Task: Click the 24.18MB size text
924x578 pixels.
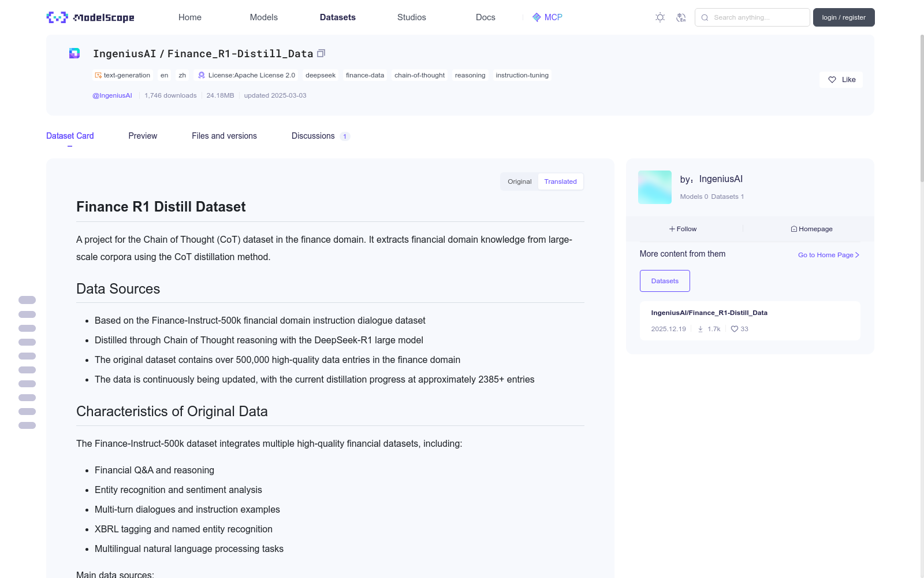Action: [221, 95]
